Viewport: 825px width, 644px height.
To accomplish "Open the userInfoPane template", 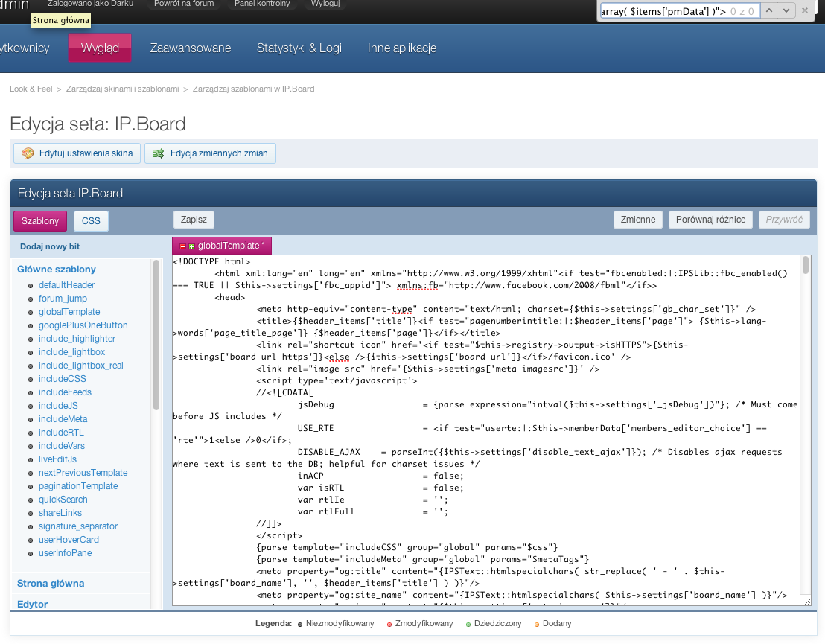I will click(65, 553).
